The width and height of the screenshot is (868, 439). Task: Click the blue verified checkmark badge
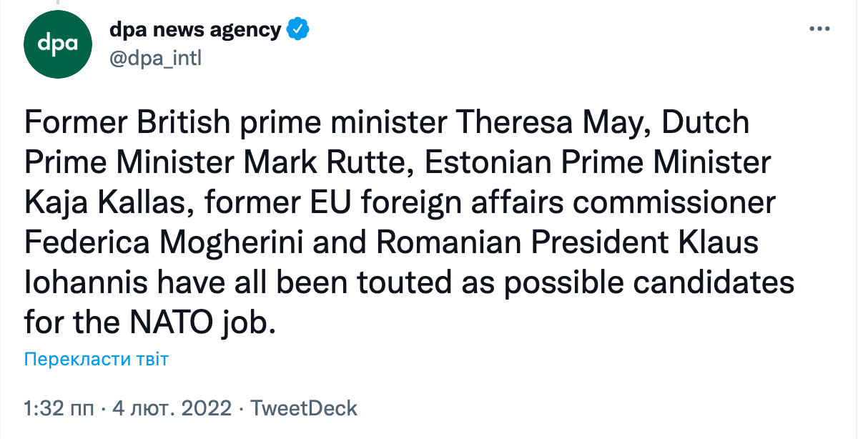pos(297,30)
